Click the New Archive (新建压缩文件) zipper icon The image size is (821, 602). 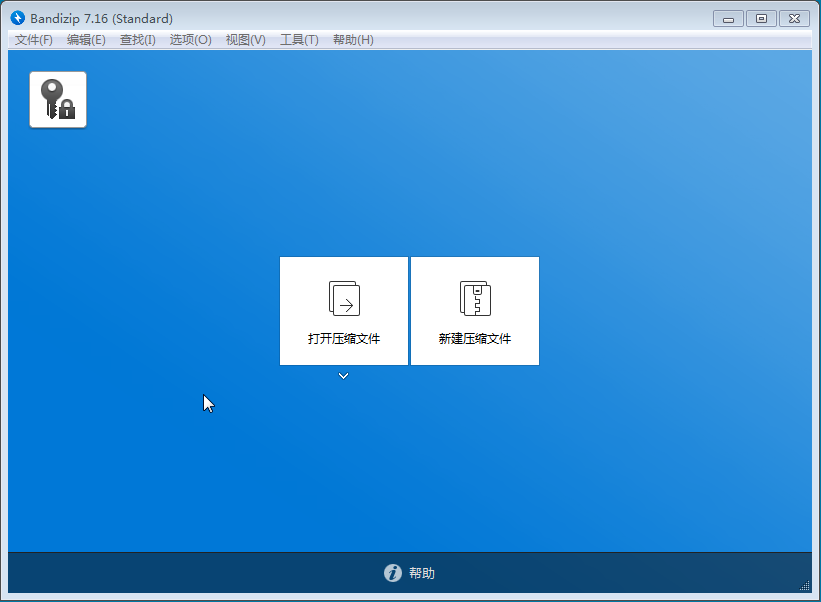click(475, 298)
